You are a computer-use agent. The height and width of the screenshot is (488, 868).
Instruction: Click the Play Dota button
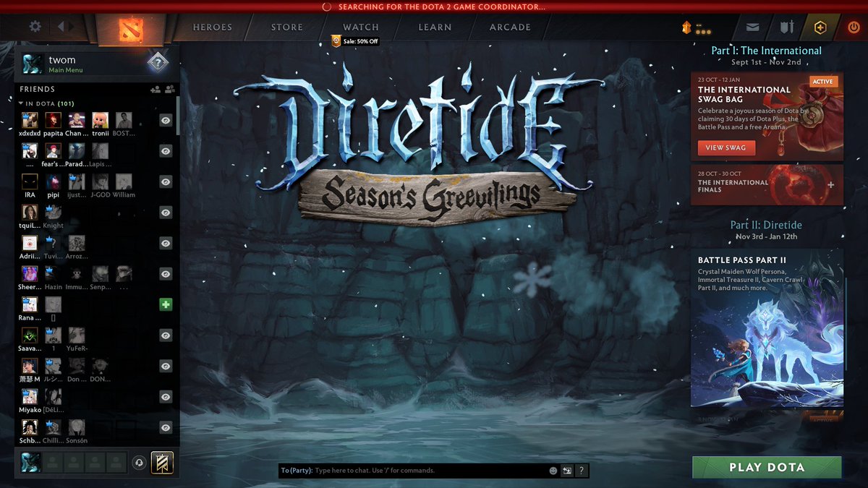point(767,467)
